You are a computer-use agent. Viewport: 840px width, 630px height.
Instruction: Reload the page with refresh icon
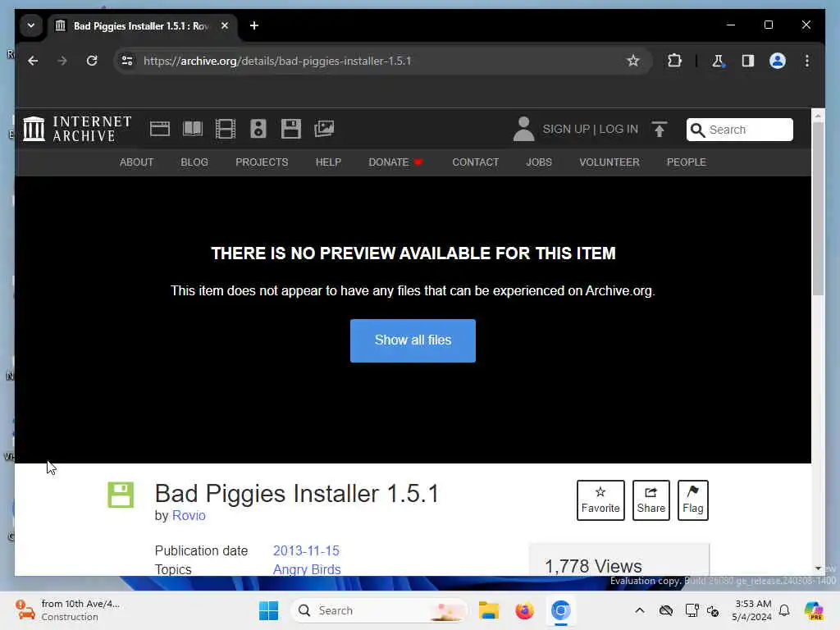tap(92, 61)
